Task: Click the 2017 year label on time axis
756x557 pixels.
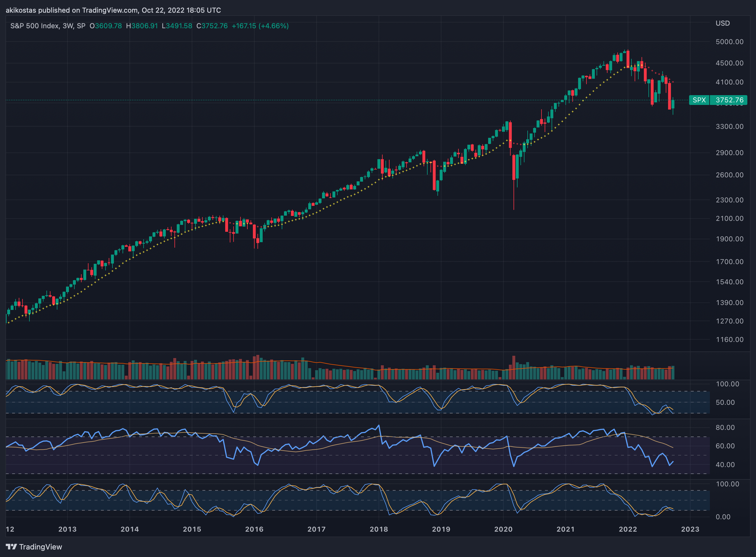Action: 317,529
